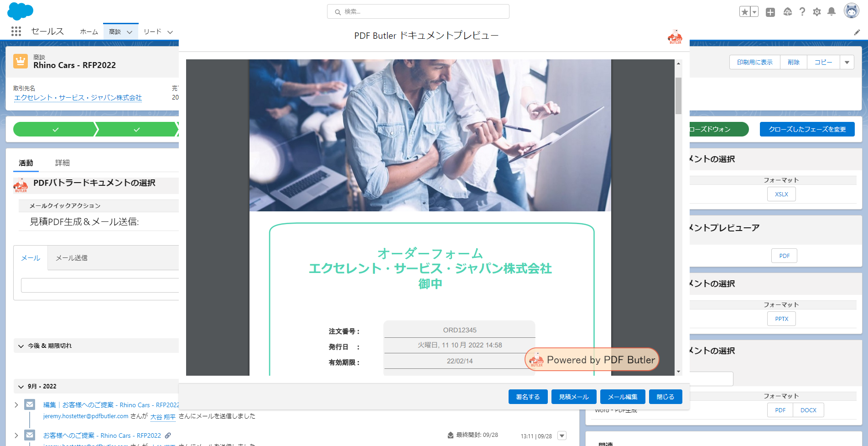Open the Help question mark icon
The height and width of the screenshot is (446, 868).
[x=802, y=12]
